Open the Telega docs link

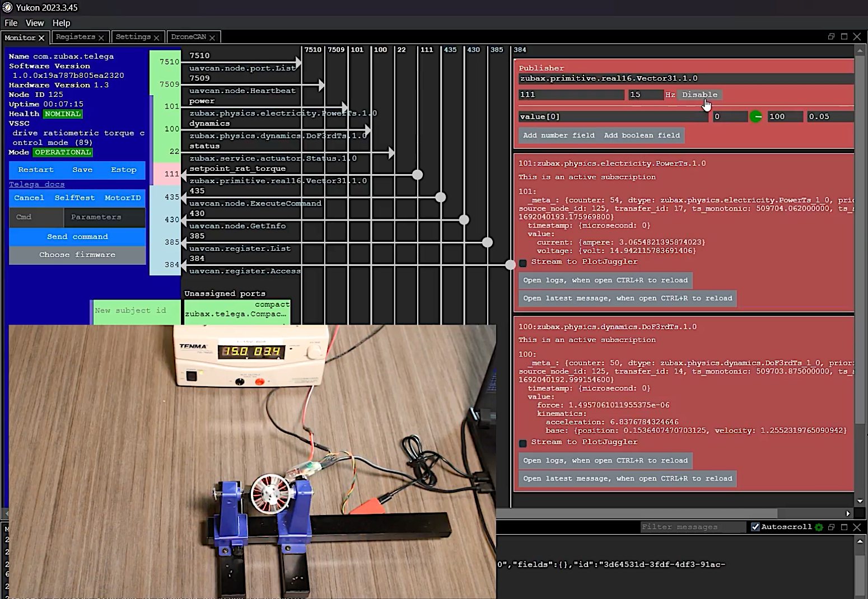click(36, 184)
